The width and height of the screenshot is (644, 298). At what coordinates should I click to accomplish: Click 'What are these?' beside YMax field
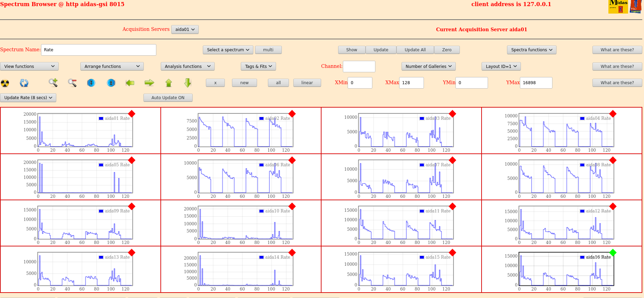pyautogui.click(x=617, y=83)
